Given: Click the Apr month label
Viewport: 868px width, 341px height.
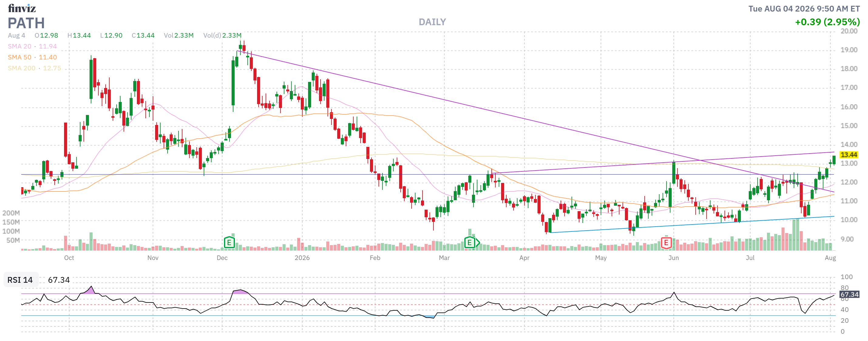Looking at the screenshot, I should [x=524, y=258].
